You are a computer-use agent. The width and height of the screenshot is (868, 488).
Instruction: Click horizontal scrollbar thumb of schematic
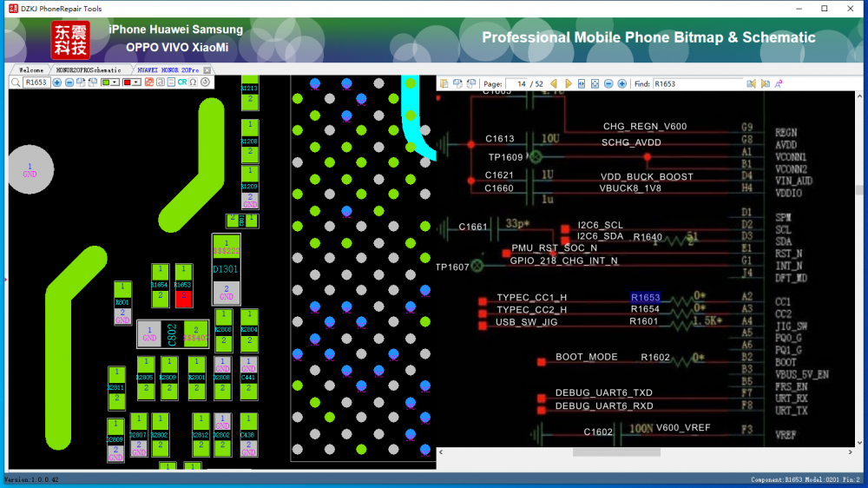pyautogui.click(x=616, y=452)
